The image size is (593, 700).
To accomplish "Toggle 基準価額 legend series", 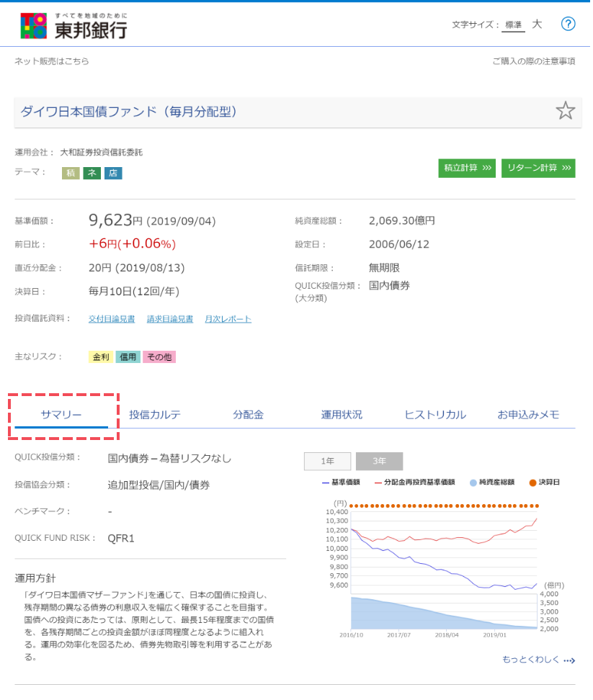I will coord(341,482).
